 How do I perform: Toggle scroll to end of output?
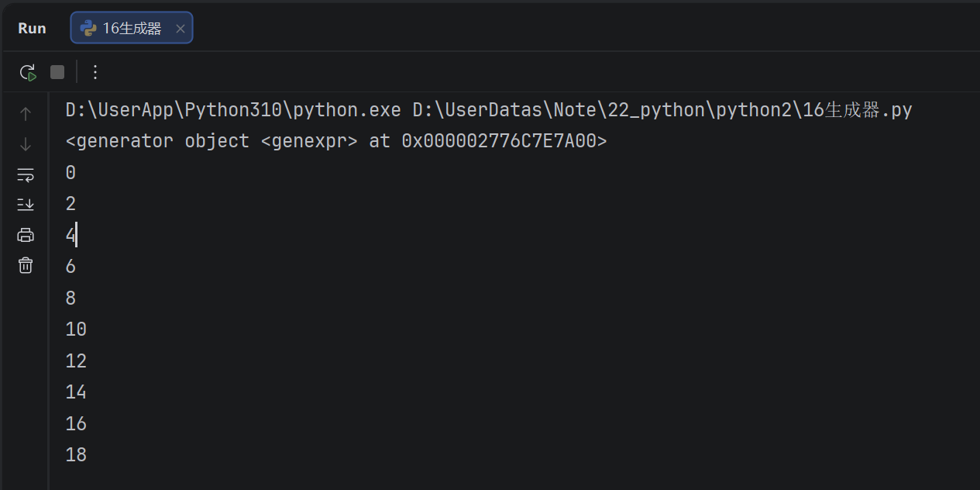pos(26,205)
